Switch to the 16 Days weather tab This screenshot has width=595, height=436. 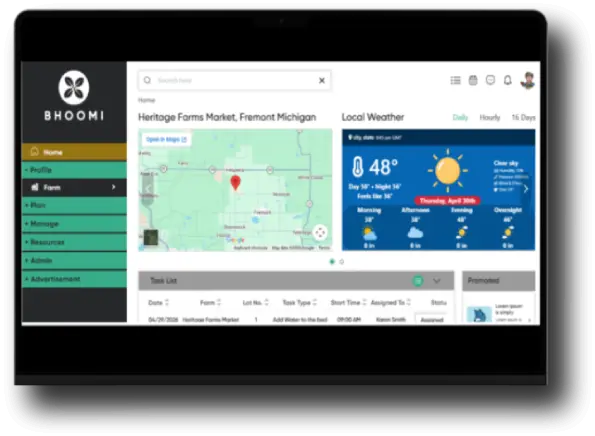[x=523, y=117]
